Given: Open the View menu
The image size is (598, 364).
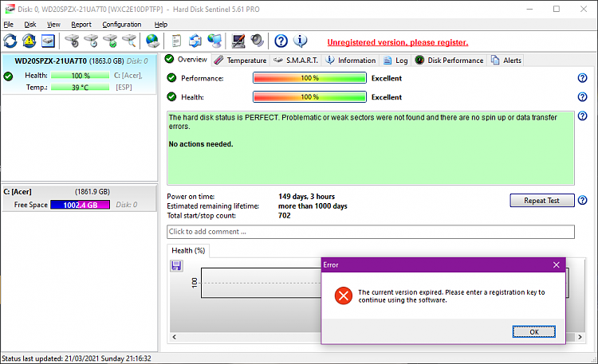Looking at the screenshot, I should pyautogui.click(x=53, y=25).
